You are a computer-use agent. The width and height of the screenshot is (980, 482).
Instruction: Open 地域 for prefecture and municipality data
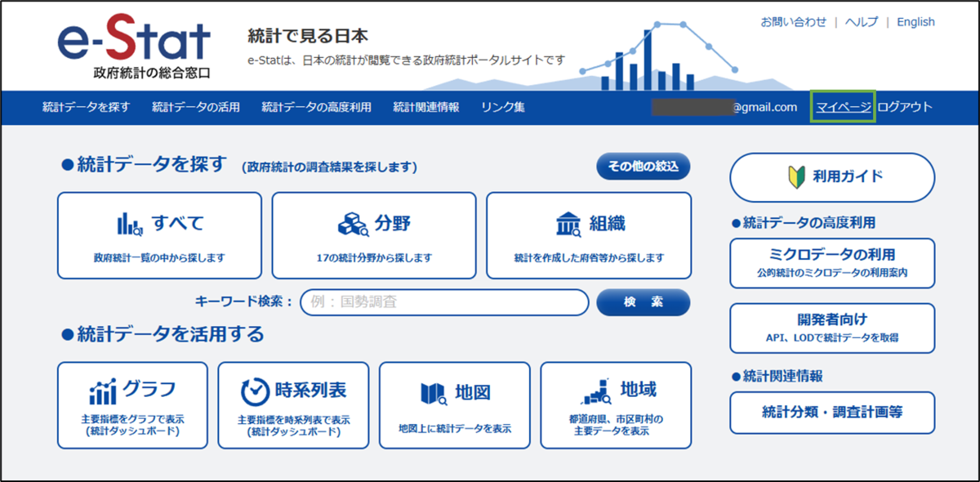(x=616, y=404)
